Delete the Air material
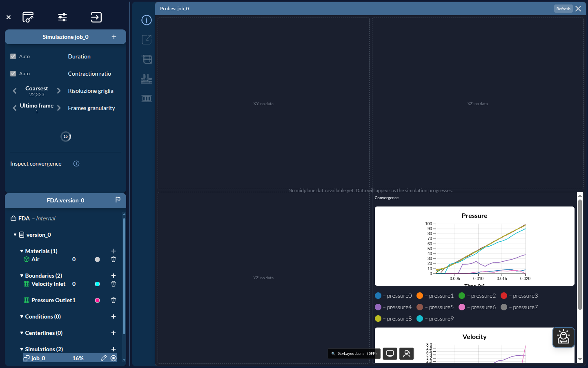588x368 pixels. coord(114,259)
